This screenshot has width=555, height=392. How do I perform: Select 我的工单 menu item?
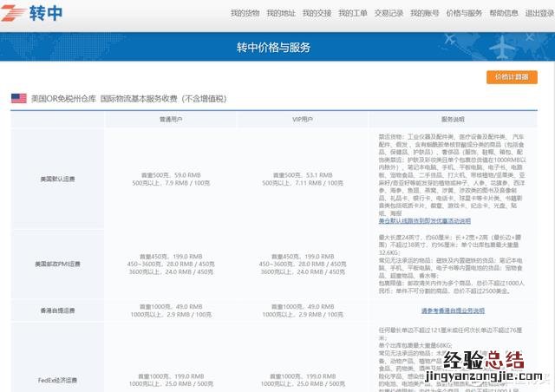pos(352,14)
